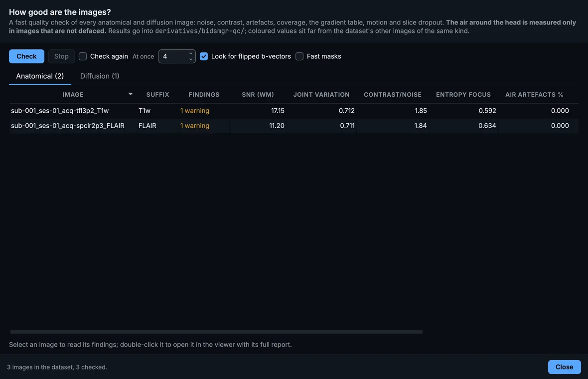
Task: Click the horizontal scrollbar under the table
Action: (216, 332)
